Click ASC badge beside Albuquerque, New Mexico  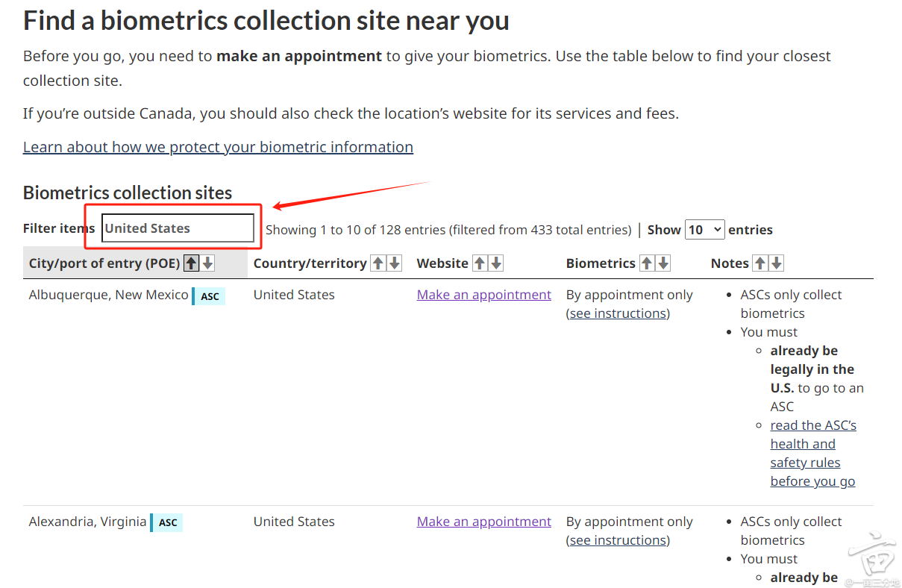coord(210,296)
